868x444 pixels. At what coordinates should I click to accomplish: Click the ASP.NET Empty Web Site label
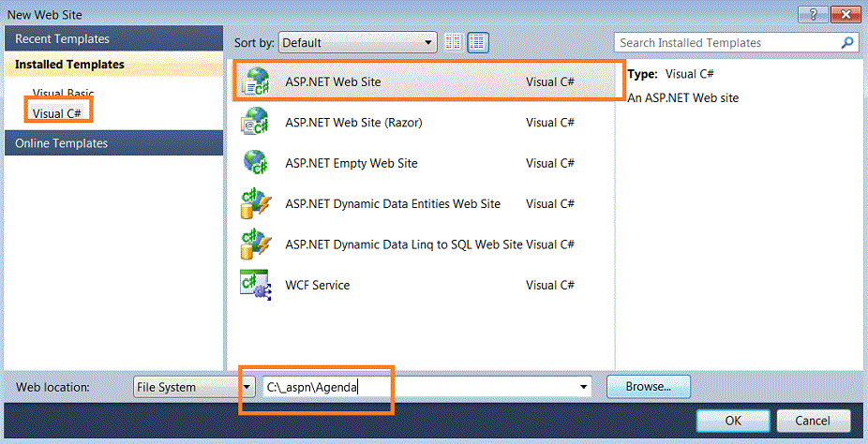click(351, 163)
